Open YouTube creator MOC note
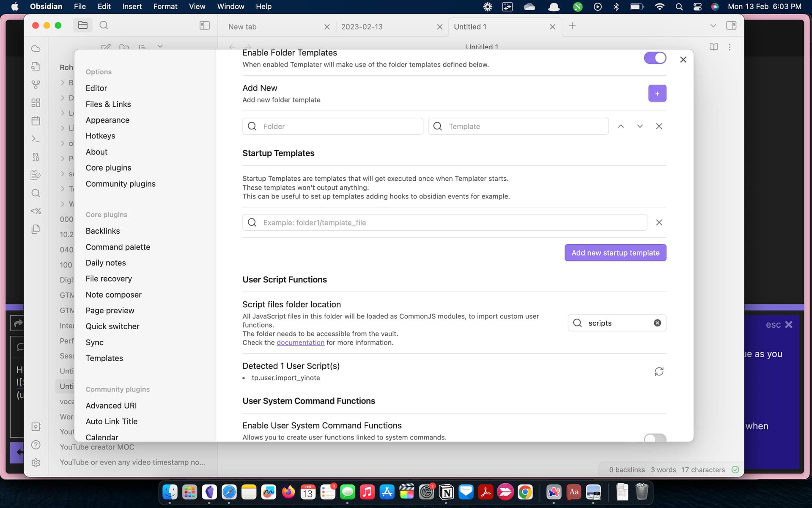Screen dimensions: 812x508 [97, 447]
